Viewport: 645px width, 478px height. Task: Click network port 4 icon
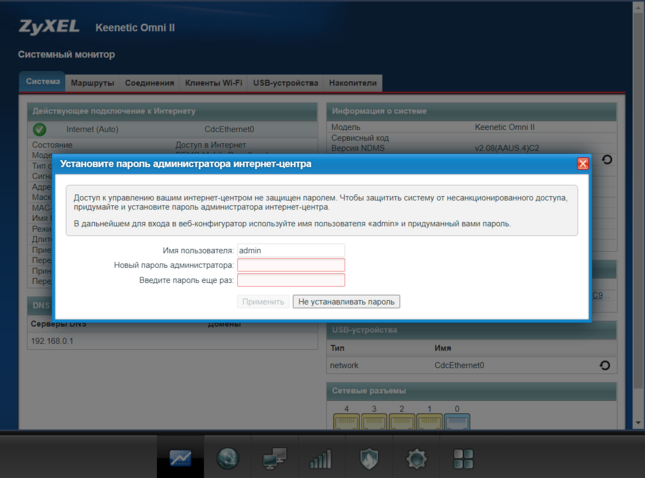coord(346,421)
